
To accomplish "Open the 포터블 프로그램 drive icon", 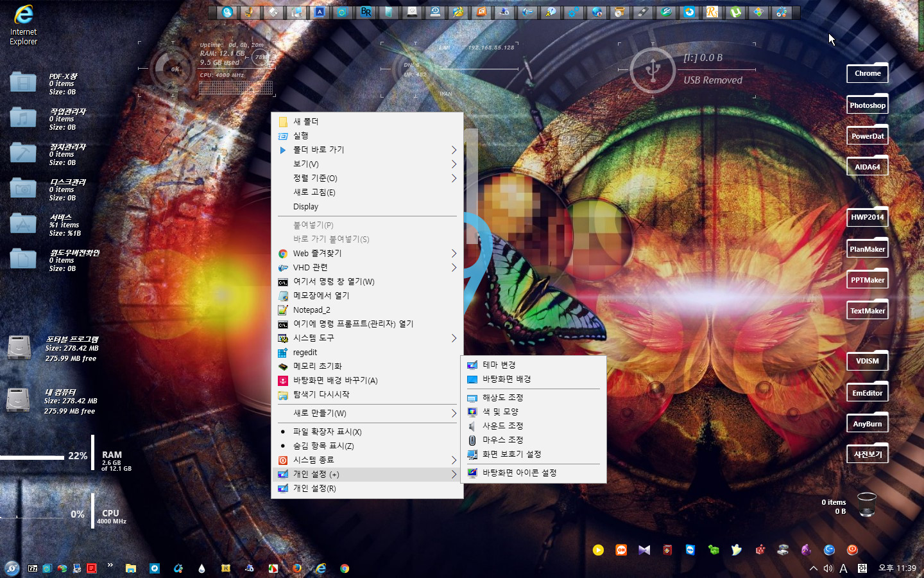I will tap(19, 347).
